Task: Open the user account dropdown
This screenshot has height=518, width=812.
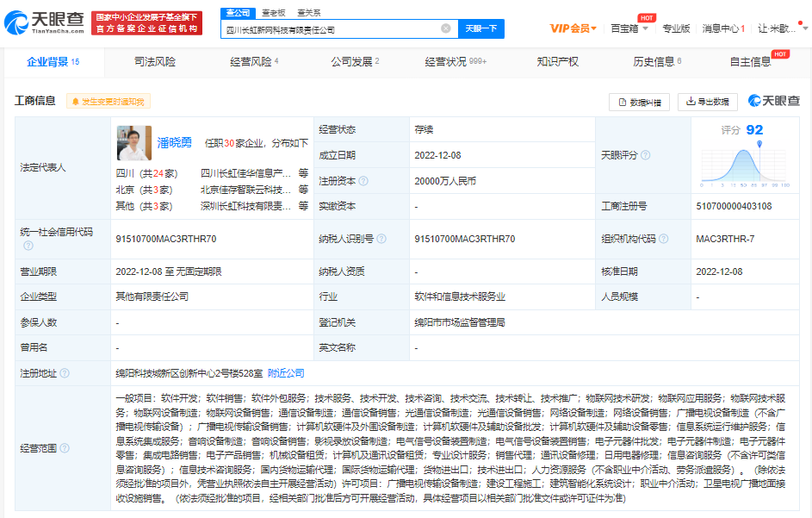Action: pos(779,28)
